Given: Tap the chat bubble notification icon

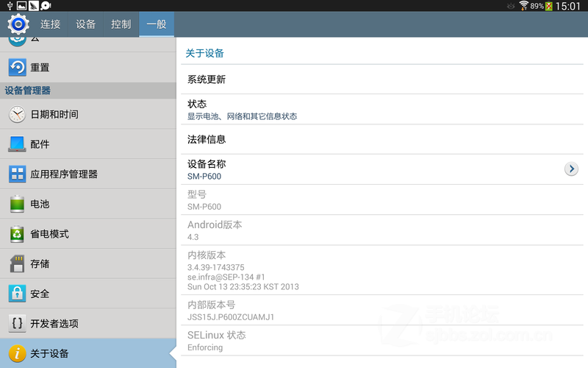Looking at the screenshot, I should (46, 6).
